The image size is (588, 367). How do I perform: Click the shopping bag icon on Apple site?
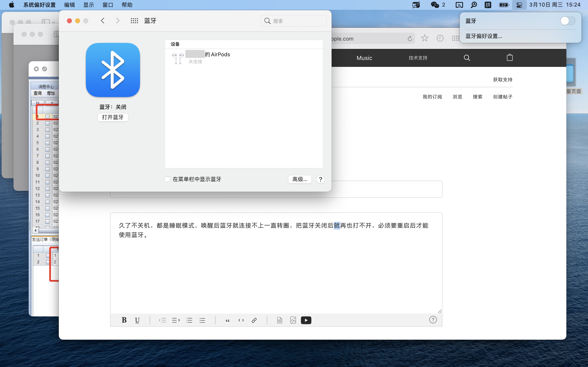tap(510, 58)
